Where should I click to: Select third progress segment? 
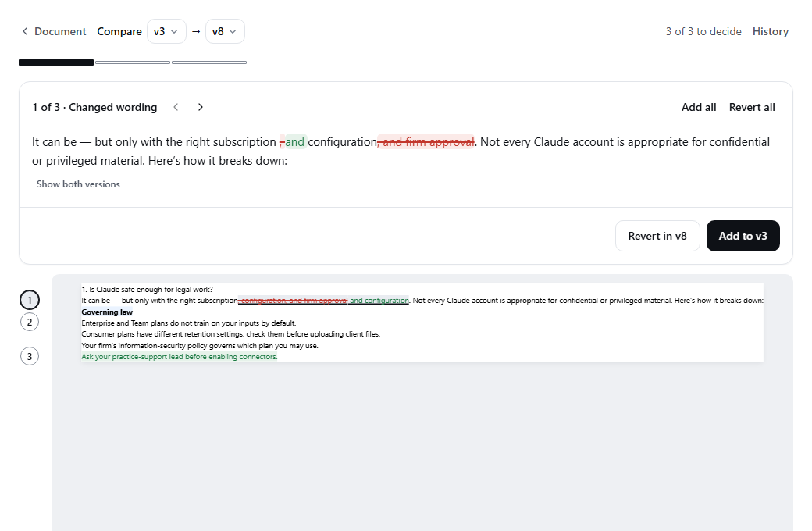(209, 62)
